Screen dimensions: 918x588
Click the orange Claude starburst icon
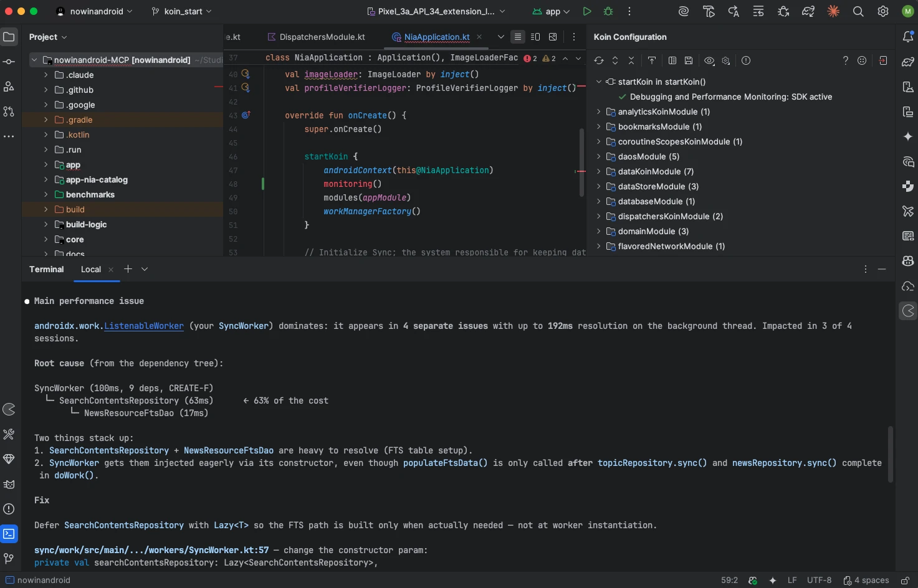tap(833, 11)
